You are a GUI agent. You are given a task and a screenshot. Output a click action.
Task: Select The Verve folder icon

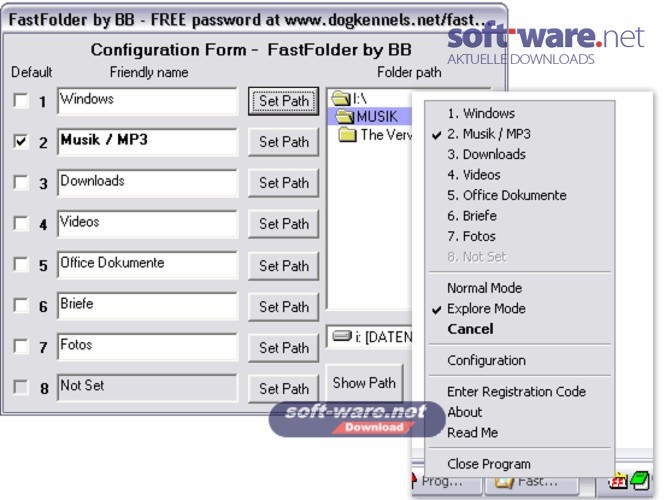(x=348, y=135)
